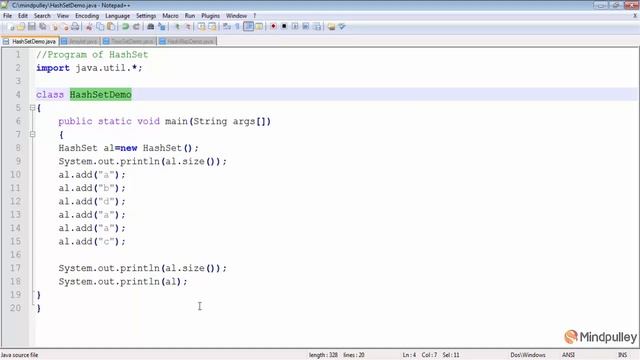640x360 pixels.
Task: Click the highlighted HashSetDemo class name
Action: click(100, 94)
